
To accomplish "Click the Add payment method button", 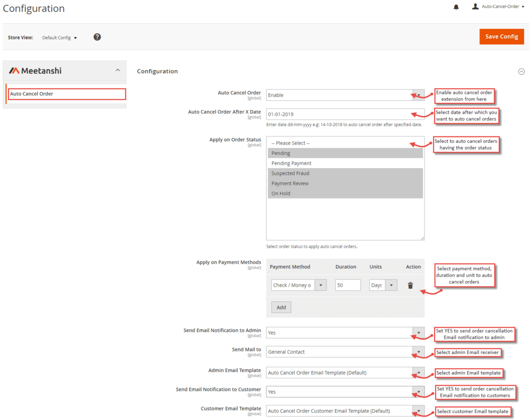I will point(281,307).
